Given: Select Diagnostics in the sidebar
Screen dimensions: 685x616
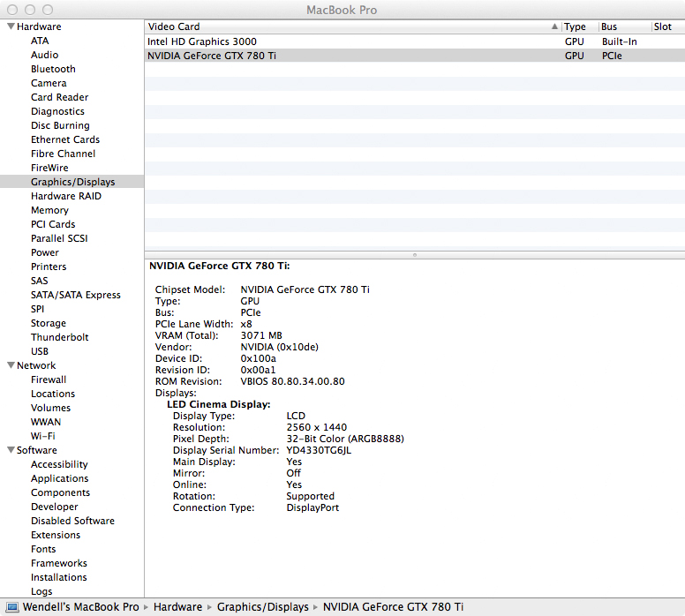Looking at the screenshot, I should 57,111.
